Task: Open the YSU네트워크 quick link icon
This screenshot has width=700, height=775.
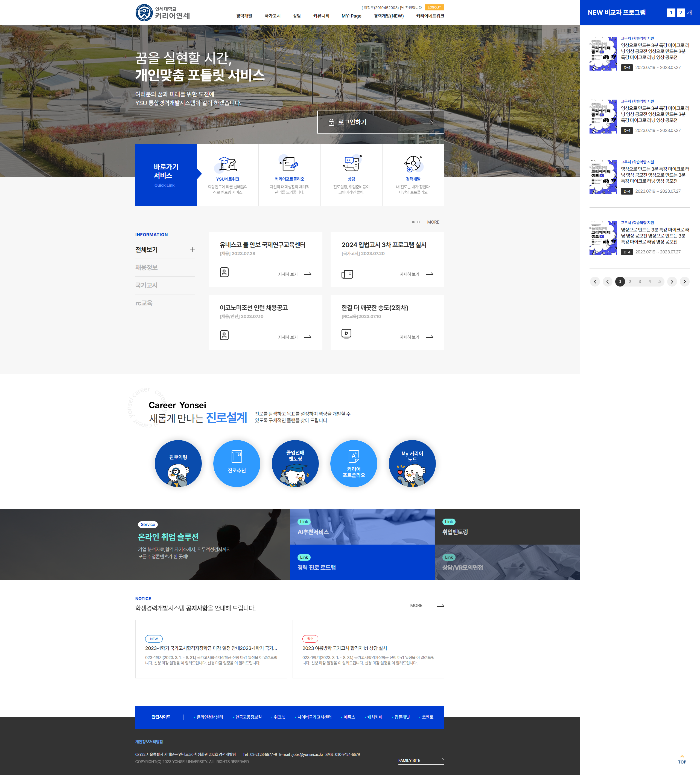Action: coord(227,164)
